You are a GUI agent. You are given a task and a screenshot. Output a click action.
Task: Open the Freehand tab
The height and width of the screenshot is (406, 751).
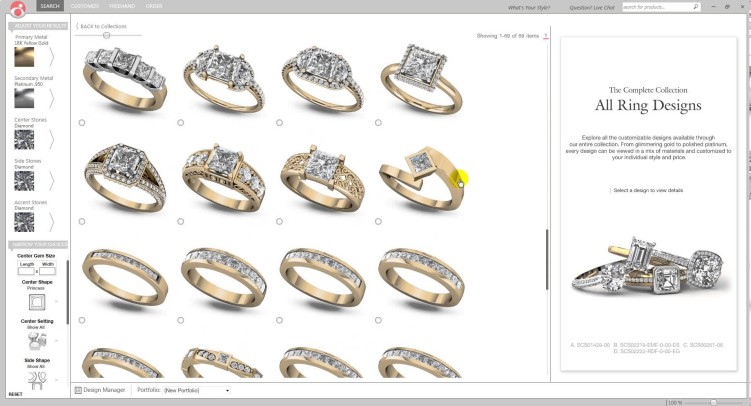[x=122, y=6]
